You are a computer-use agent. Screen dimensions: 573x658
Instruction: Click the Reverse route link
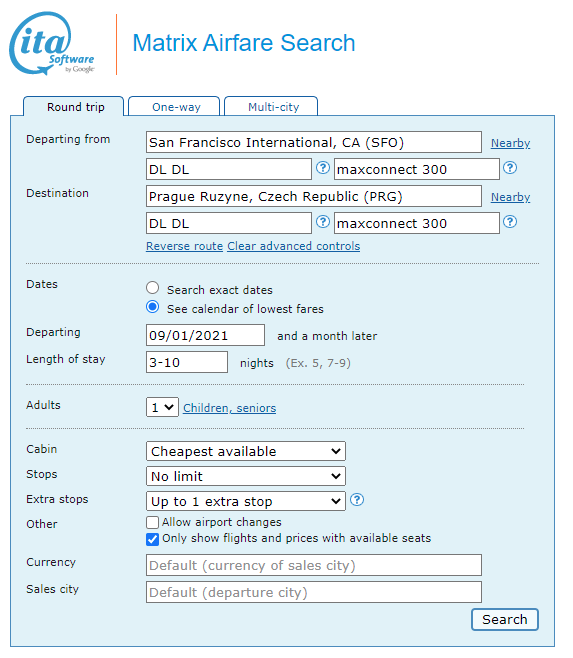tap(184, 246)
